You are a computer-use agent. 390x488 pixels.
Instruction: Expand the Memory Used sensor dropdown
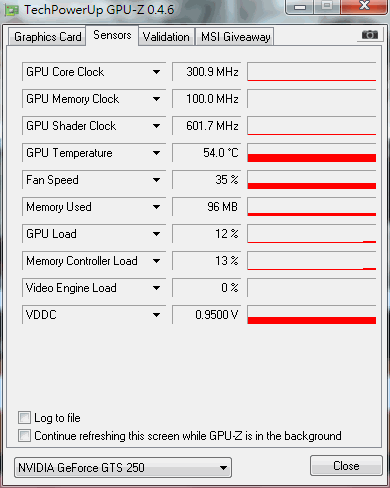[156, 207]
